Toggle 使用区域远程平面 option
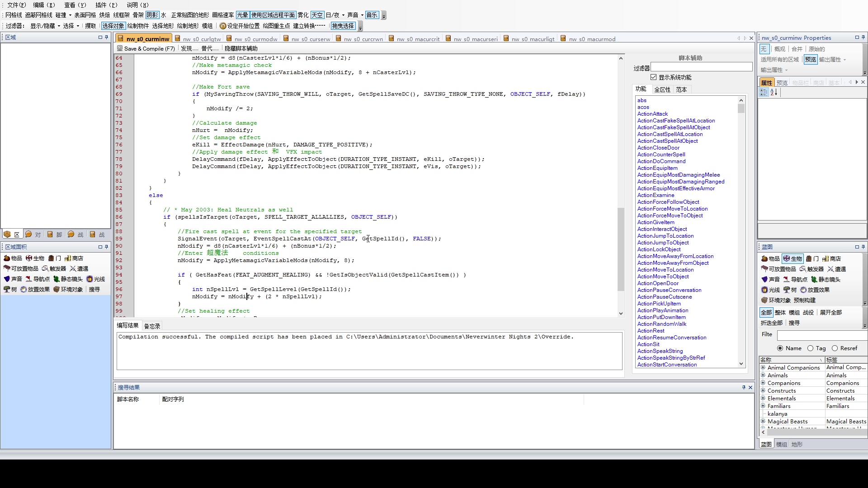Image resolution: width=868 pixels, height=488 pixels. (x=273, y=15)
